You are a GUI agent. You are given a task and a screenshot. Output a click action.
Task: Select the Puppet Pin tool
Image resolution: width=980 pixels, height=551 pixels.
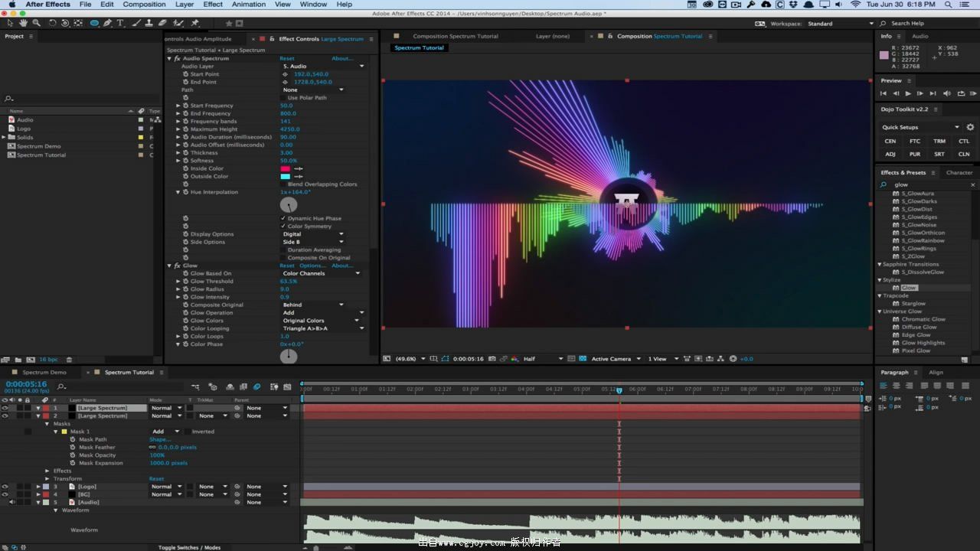(195, 23)
